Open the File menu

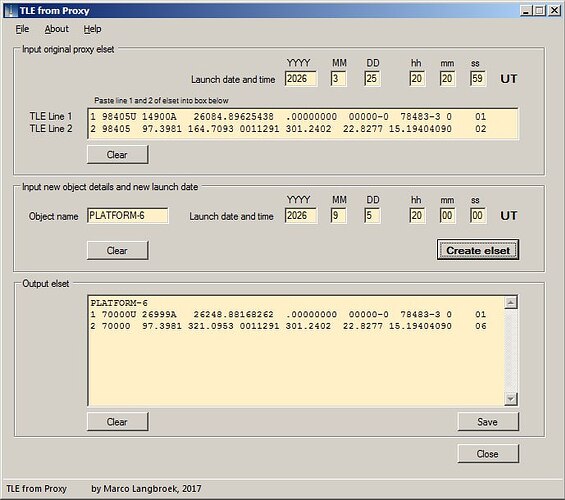click(x=22, y=29)
